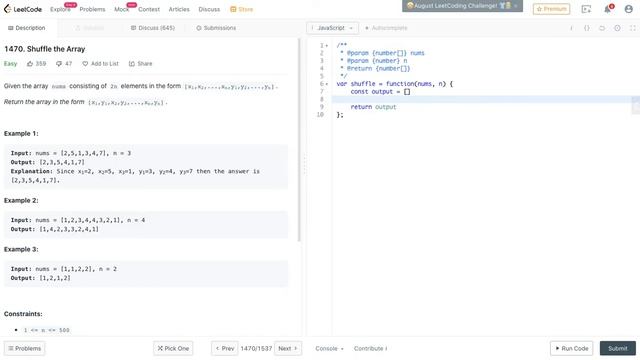Click the editor info icon
Screen dimensions: 640x360
[571, 28]
